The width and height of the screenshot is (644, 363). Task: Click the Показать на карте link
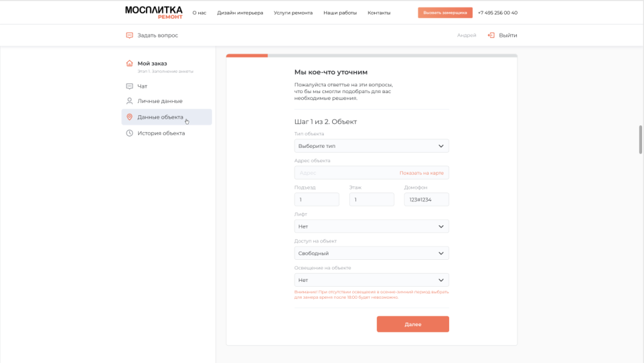(x=422, y=173)
